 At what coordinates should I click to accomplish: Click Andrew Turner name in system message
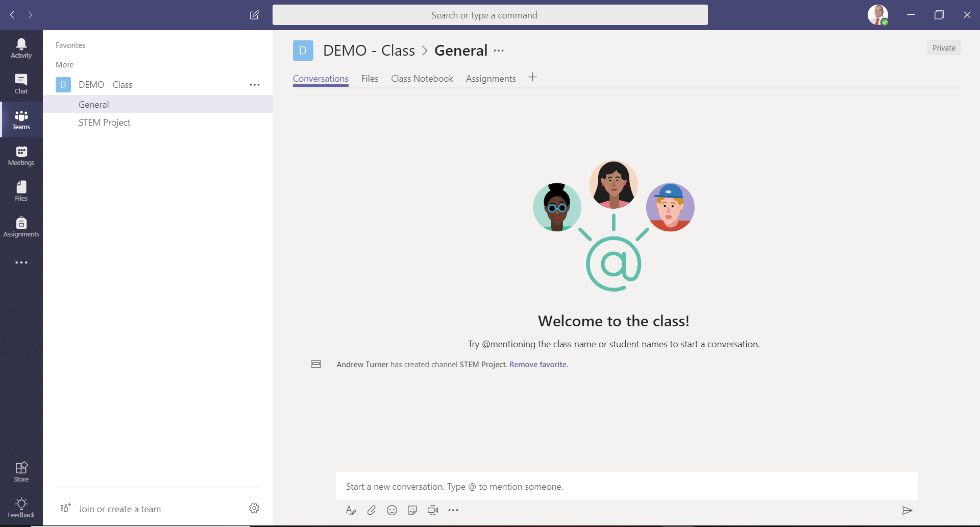pos(362,365)
